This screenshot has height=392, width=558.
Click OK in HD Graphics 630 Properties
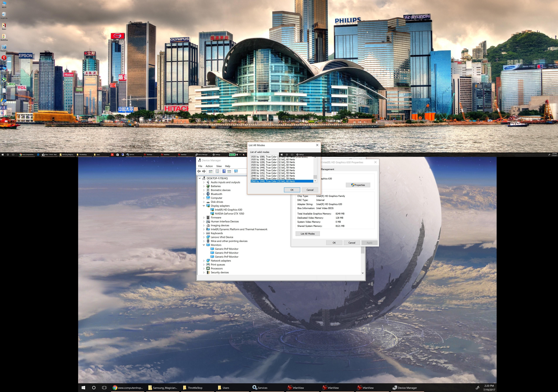click(x=334, y=243)
